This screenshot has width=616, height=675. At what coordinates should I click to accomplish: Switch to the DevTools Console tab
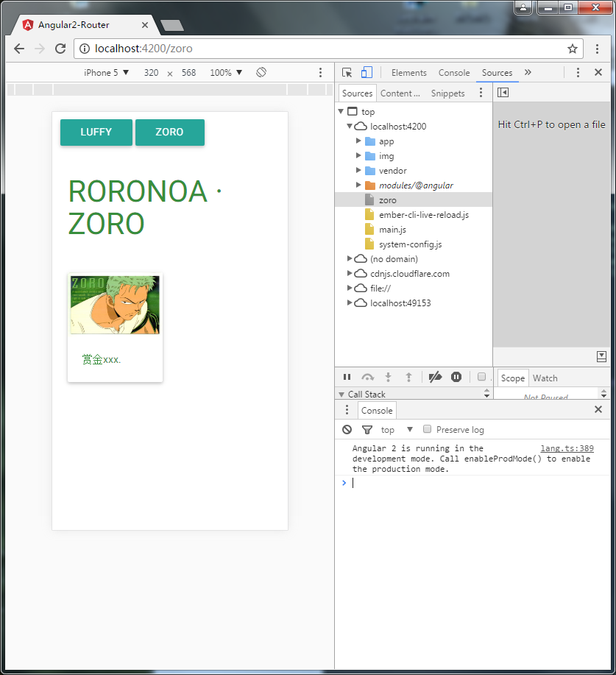(454, 73)
